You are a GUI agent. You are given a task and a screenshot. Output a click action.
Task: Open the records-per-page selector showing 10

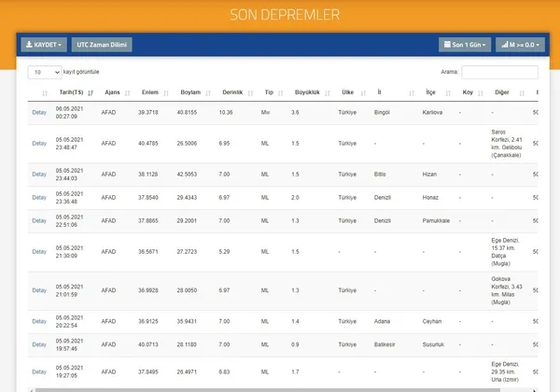click(44, 72)
